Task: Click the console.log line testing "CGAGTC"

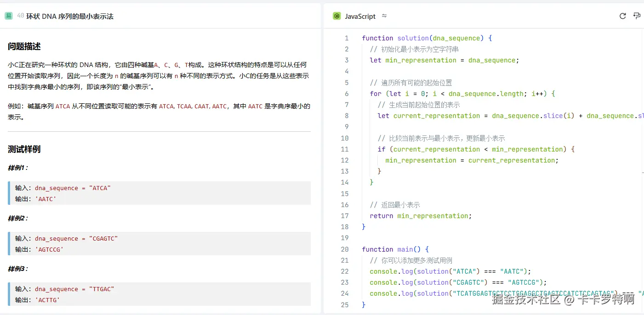Action: 458,282
